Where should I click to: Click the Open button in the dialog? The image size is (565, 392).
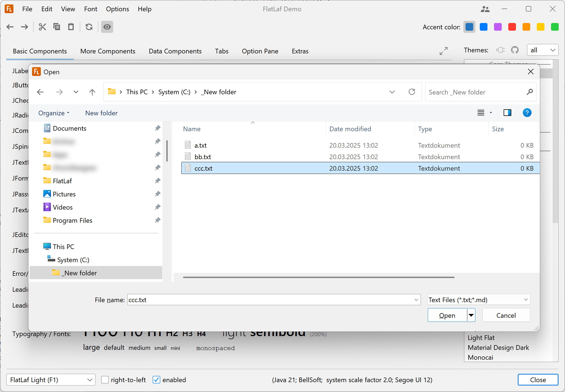[447, 315]
